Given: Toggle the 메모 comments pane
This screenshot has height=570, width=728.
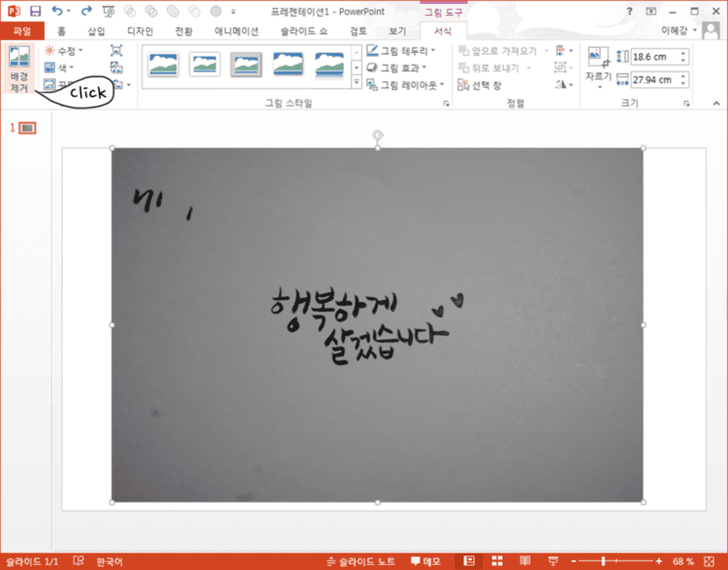Looking at the screenshot, I should click(426, 561).
